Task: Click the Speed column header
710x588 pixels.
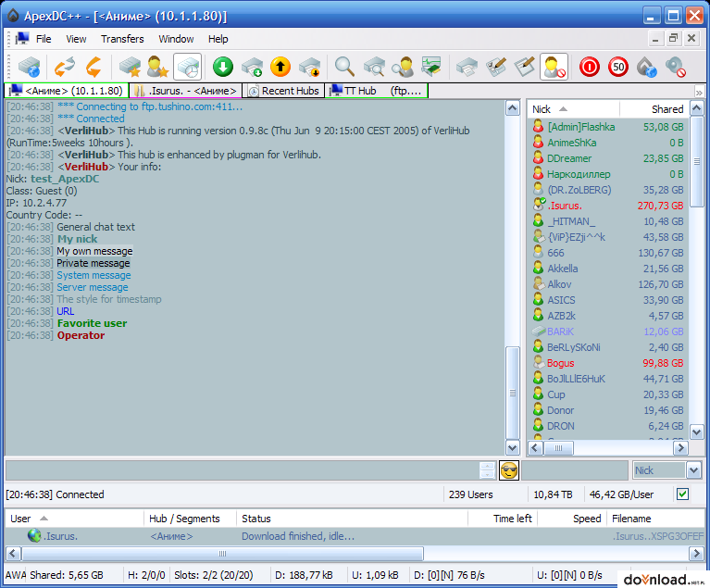Action: [x=572, y=519]
